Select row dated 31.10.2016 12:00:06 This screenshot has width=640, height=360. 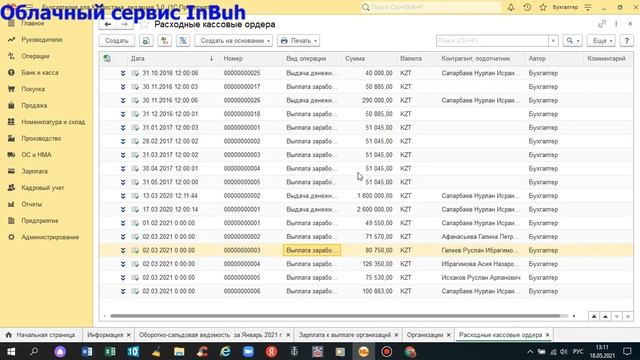tap(366, 73)
